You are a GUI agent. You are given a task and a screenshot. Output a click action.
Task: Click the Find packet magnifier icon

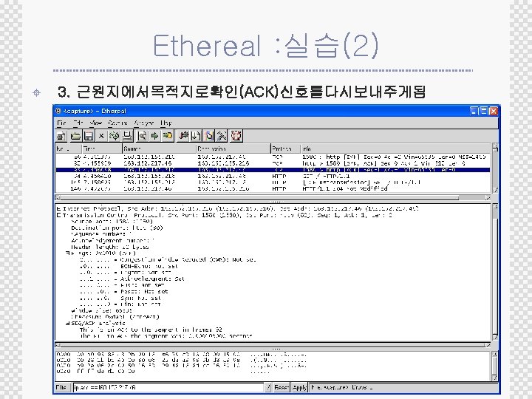point(142,136)
